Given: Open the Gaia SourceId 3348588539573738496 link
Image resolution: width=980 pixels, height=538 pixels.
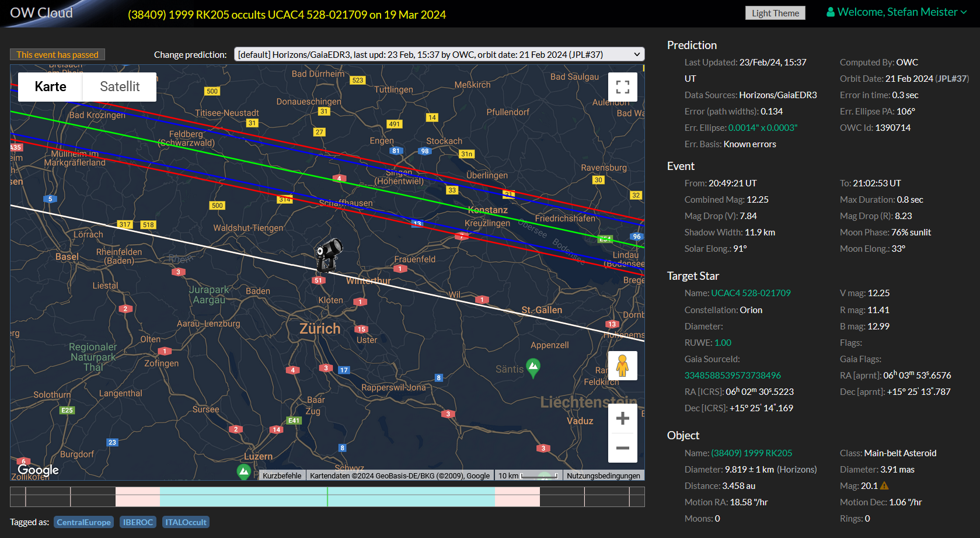Looking at the screenshot, I should click(733, 376).
